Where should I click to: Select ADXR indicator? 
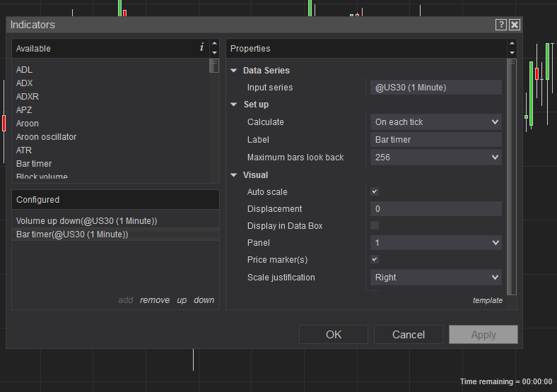coord(28,97)
